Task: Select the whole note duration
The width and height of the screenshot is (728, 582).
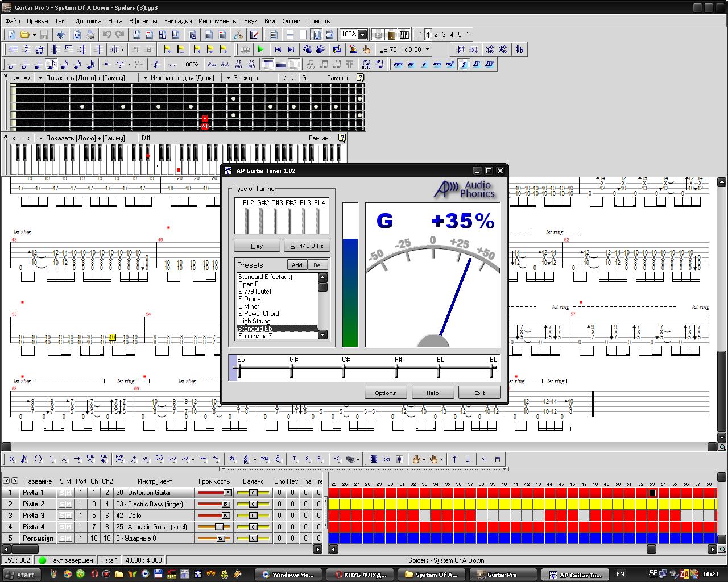Action: click(11, 64)
